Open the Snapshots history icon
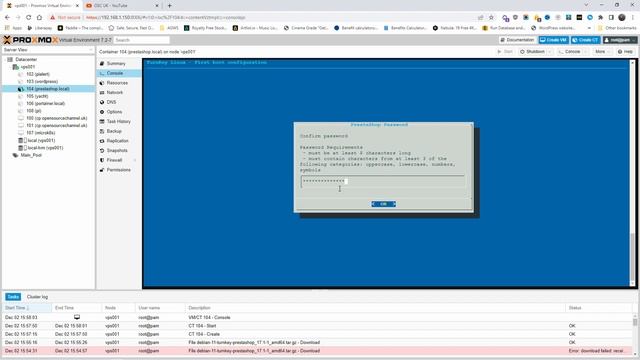The width and height of the screenshot is (640, 360). click(x=102, y=151)
